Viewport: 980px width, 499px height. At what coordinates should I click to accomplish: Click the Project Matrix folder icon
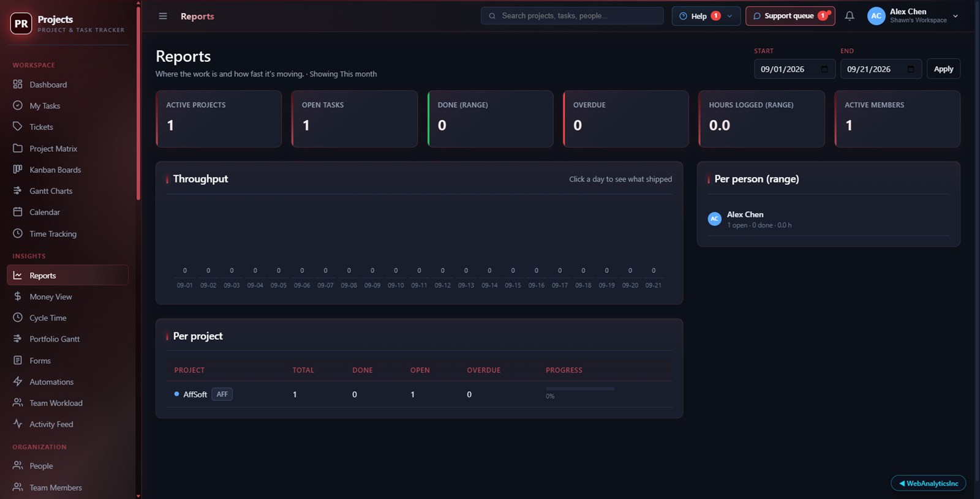pos(18,148)
